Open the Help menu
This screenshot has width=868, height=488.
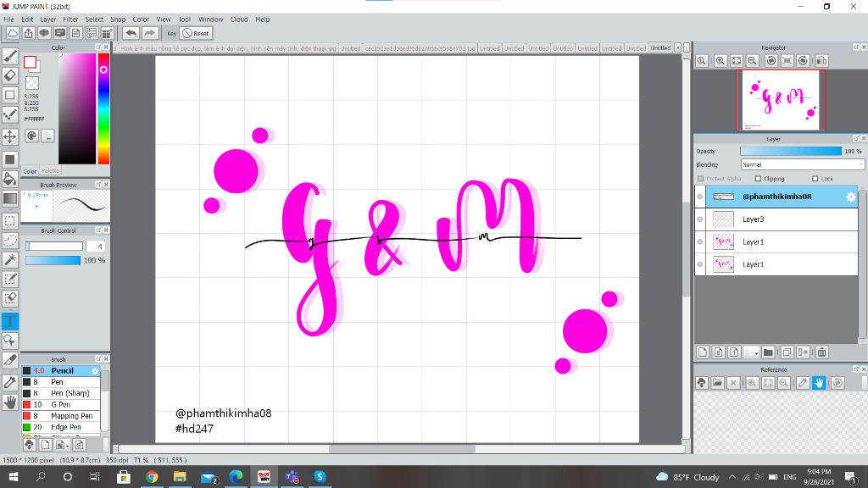[263, 19]
